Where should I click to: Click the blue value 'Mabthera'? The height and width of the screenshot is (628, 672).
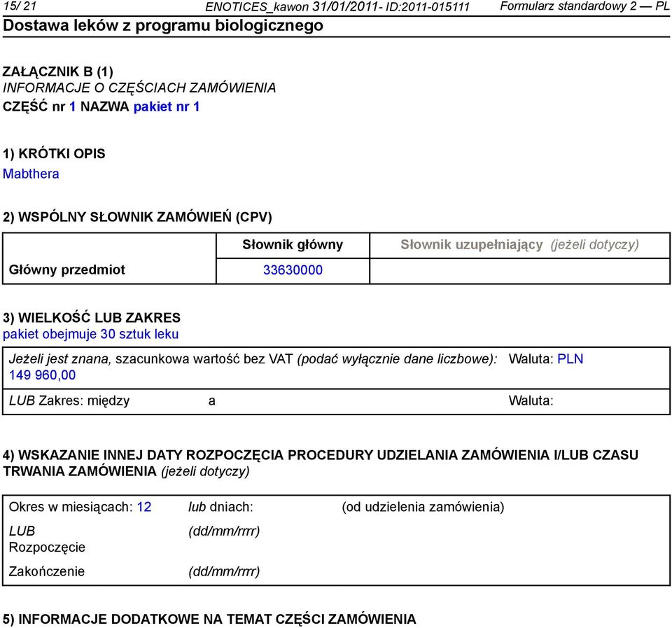(x=31, y=174)
